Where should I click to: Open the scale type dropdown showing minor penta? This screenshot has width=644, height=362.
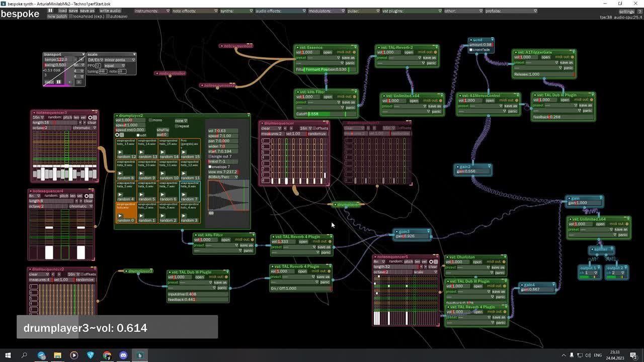(120, 60)
